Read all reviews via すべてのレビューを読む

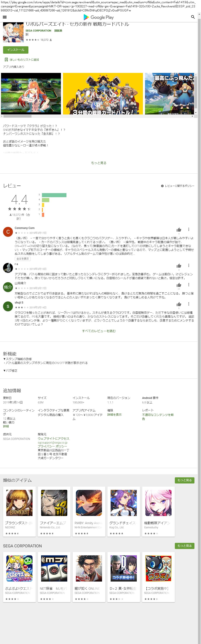click(99, 331)
